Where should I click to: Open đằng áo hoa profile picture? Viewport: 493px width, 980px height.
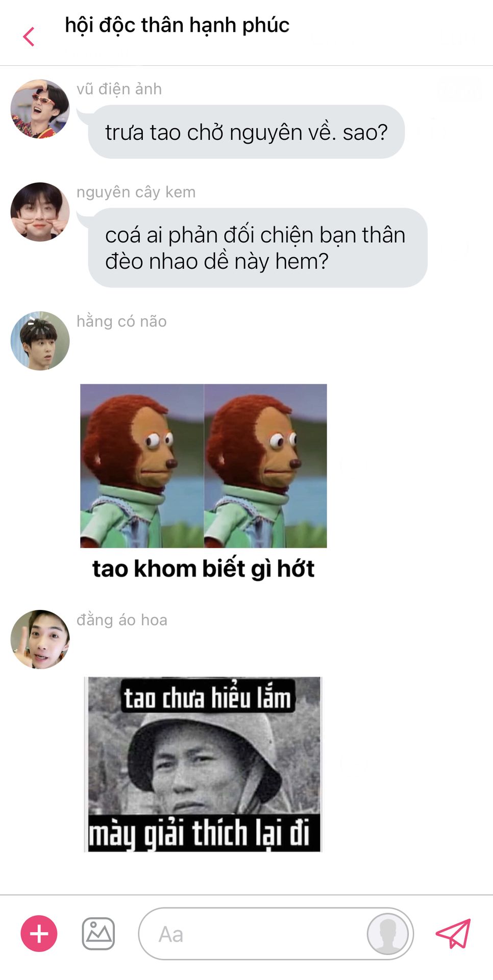click(x=40, y=640)
